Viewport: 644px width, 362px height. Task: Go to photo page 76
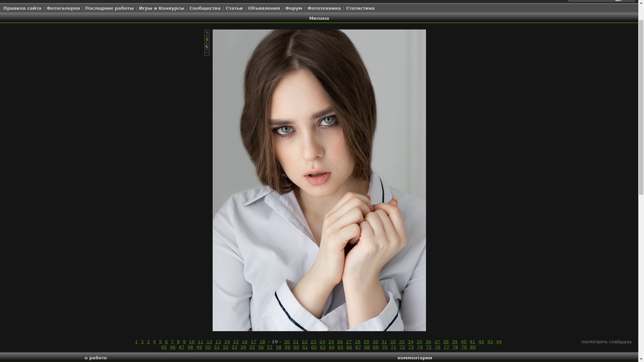click(x=438, y=347)
